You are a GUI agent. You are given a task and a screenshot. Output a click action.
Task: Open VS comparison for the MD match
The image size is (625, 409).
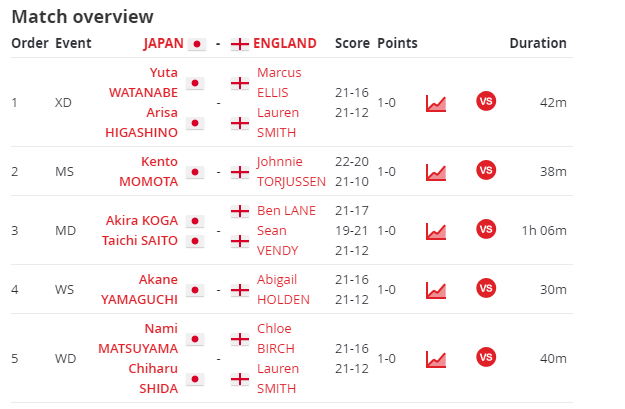tap(486, 229)
